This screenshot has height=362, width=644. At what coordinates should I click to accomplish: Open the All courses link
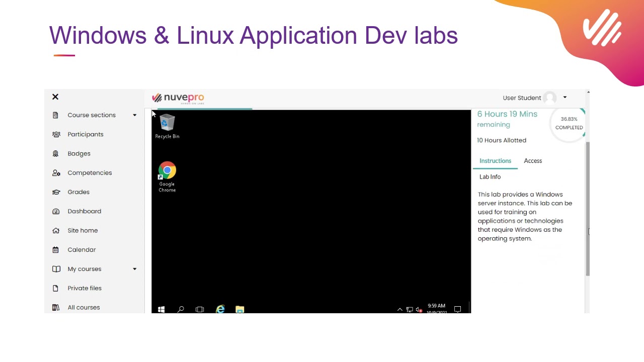point(84,307)
